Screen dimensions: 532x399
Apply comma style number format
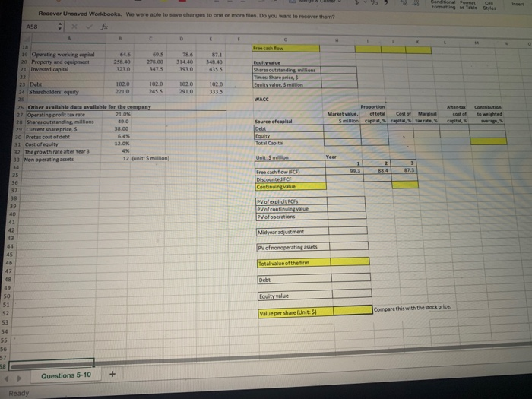tap(386, 3)
